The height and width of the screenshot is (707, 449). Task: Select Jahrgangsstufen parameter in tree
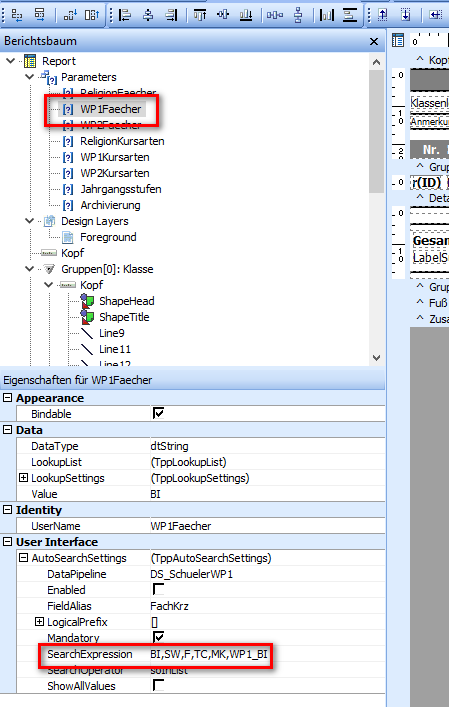pos(121,189)
